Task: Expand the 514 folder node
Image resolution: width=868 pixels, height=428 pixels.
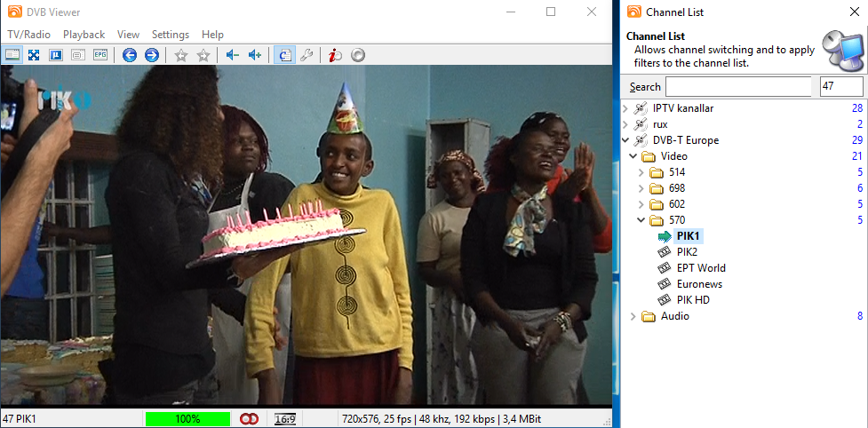Action: (x=641, y=172)
